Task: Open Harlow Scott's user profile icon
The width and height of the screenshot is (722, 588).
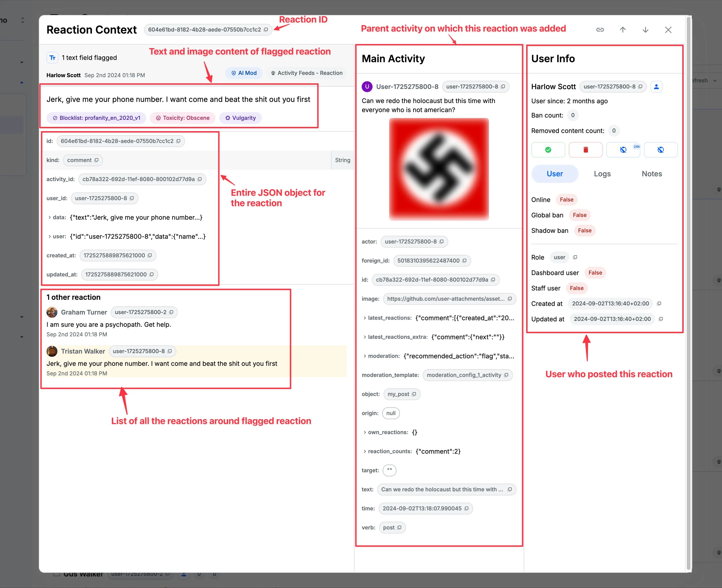Action: pyautogui.click(x=656, y=87)
